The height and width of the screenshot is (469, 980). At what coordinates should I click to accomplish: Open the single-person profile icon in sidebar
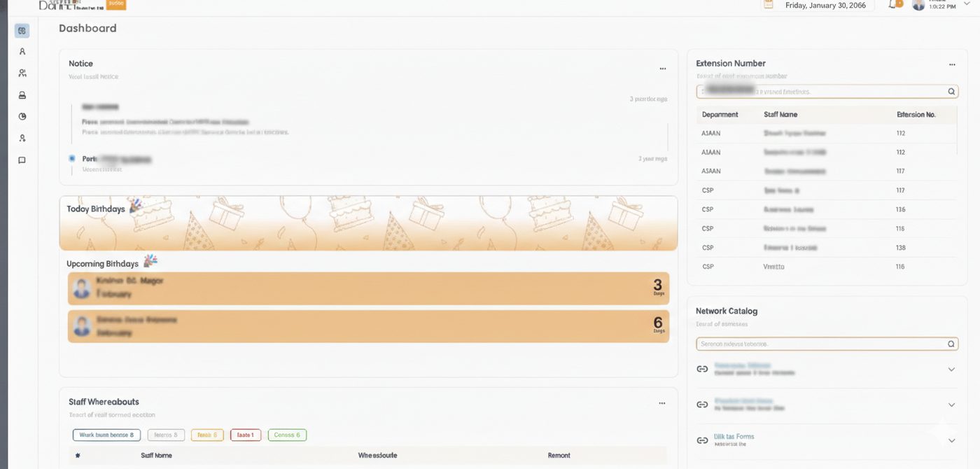(22, 51)
